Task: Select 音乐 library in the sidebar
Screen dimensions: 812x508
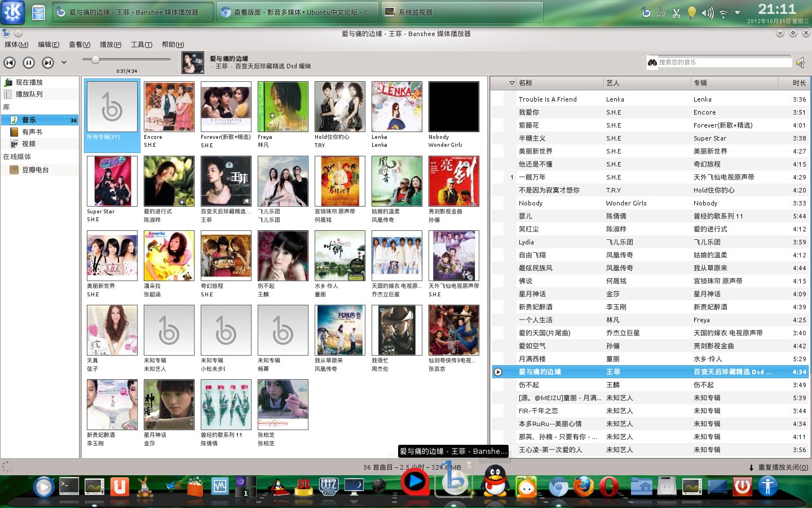Action: point(39,120)
